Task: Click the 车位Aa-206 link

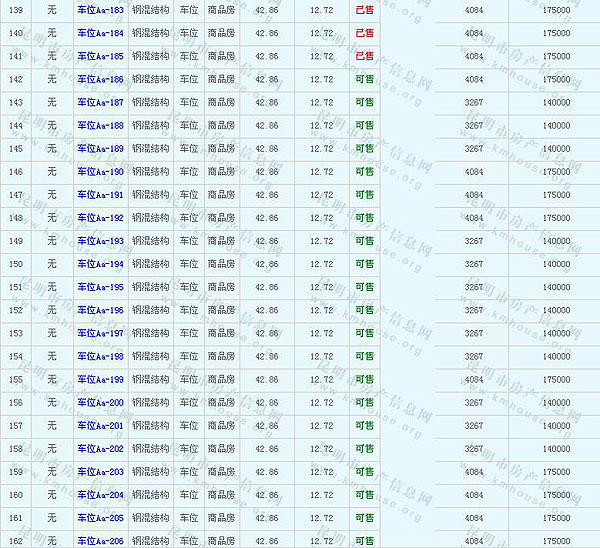Action: (101, 541)
